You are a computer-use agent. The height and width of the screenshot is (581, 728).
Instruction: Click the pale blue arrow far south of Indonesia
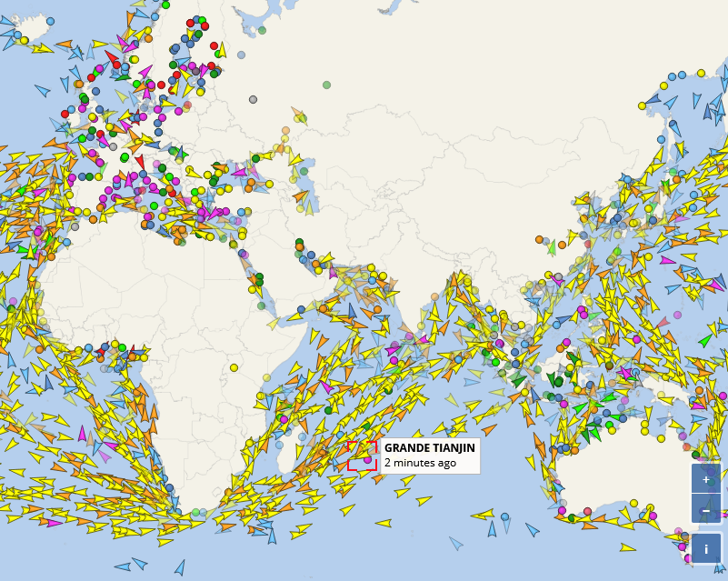455,544
